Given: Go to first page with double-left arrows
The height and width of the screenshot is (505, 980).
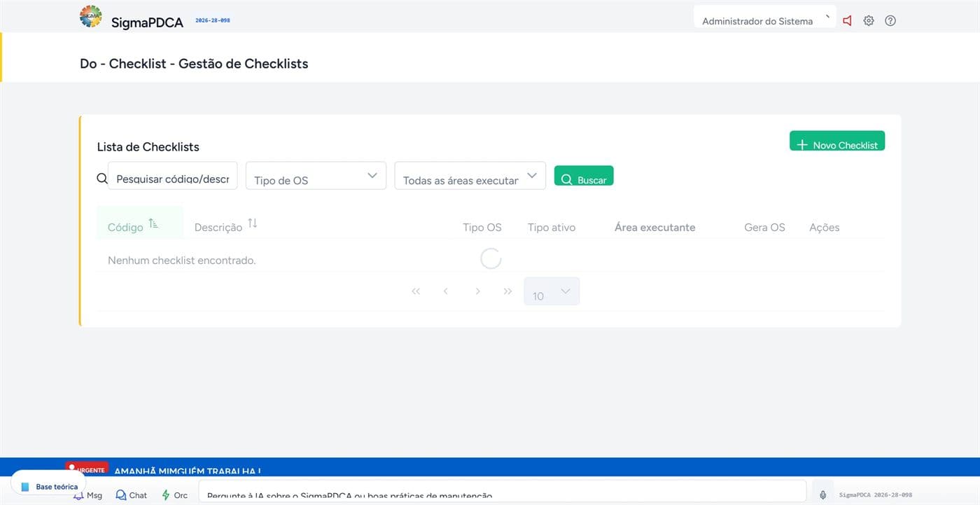Looking at the screenshot, I should tap(416, 291).
